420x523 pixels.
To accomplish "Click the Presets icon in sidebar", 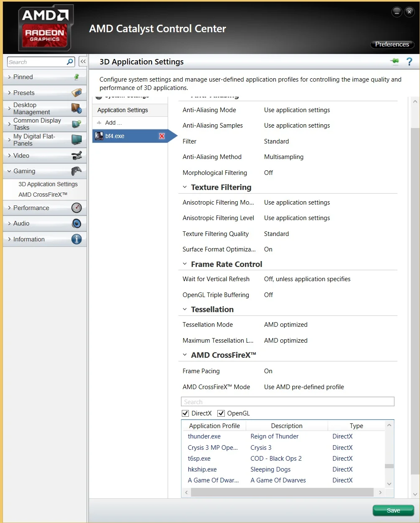I will click(76, 92).
